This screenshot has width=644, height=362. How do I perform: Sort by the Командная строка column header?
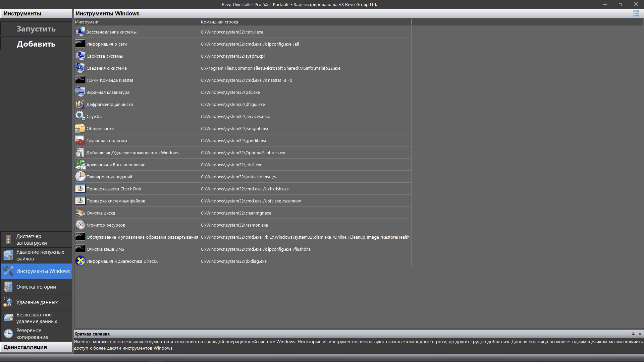[x=306, y=22]
